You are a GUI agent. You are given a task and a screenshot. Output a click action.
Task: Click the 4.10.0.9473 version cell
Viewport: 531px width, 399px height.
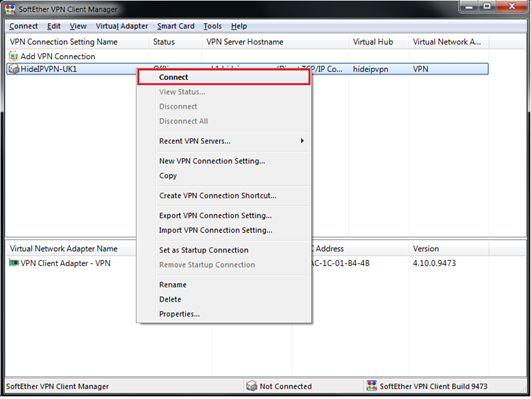tap(434, 263)
